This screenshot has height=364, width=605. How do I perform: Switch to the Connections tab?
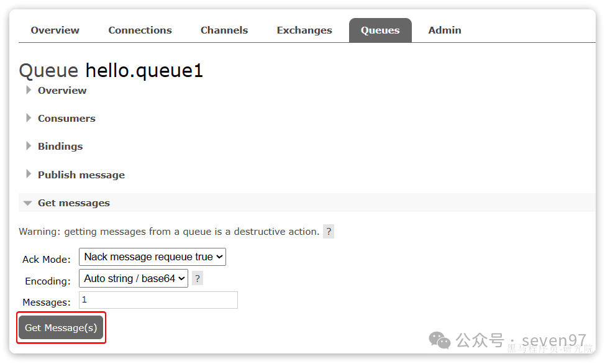(140, 30)
